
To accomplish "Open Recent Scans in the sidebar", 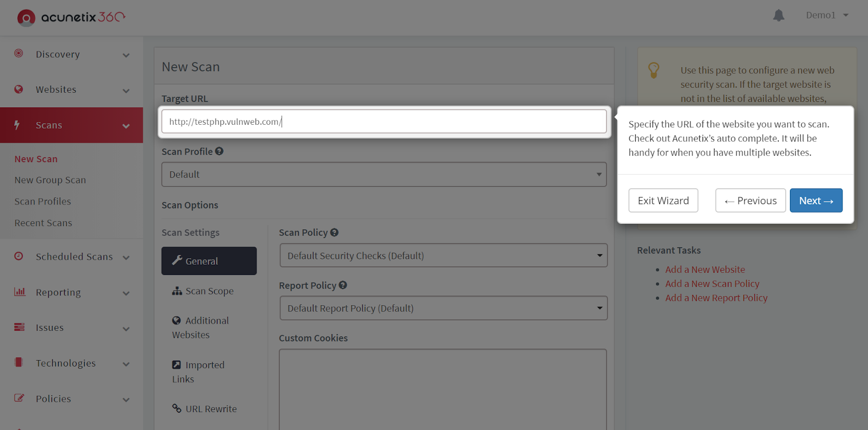I will (43, 223).
